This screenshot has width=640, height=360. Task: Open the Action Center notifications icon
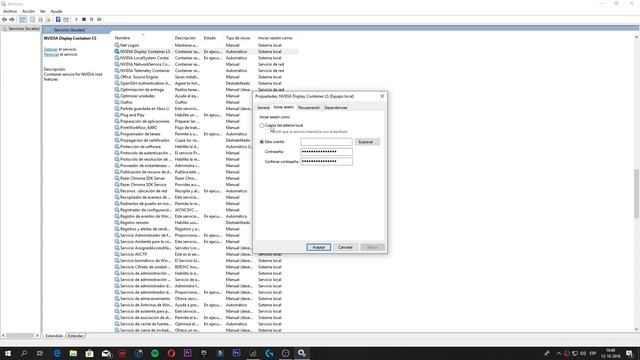(x=629, y=353)
